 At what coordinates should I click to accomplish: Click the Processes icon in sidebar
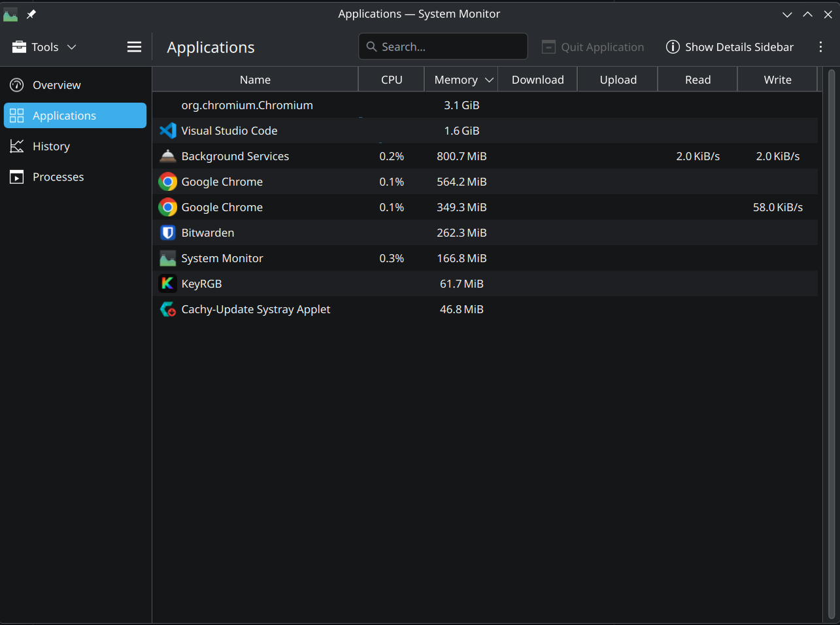pyautogui.click(x=17, y=177)
